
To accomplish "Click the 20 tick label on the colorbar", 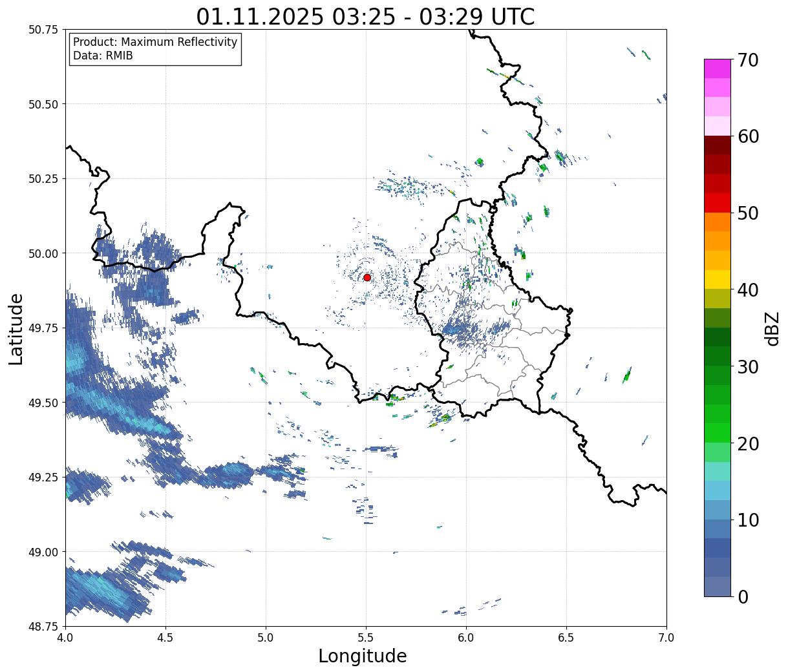I will (x=748, y=443).
